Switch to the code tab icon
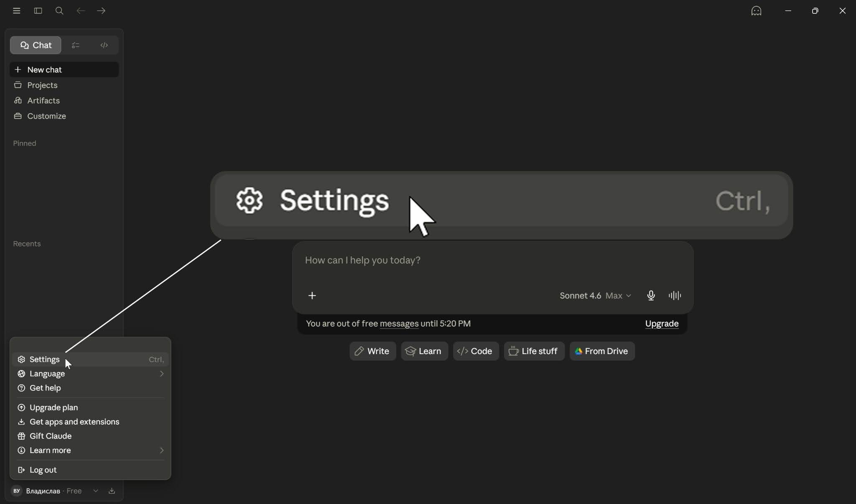The height and width of the screenshot is (504, 856). 104,45
